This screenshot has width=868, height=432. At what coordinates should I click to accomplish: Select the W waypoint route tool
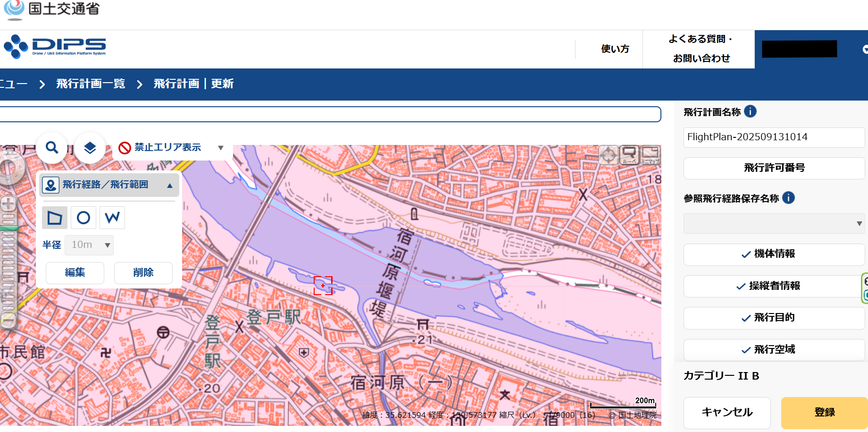pyautogui.click(x=112, y=218)
